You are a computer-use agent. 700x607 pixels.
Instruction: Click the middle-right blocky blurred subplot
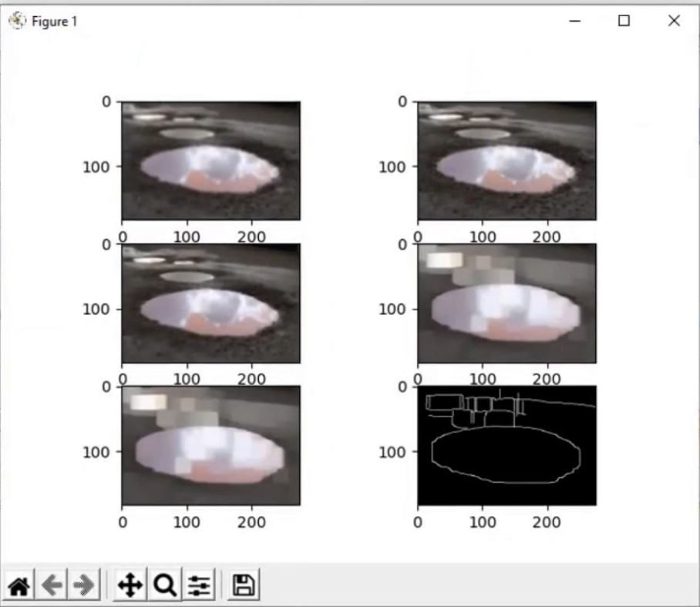pyautogui.click(x=507, y=303)
